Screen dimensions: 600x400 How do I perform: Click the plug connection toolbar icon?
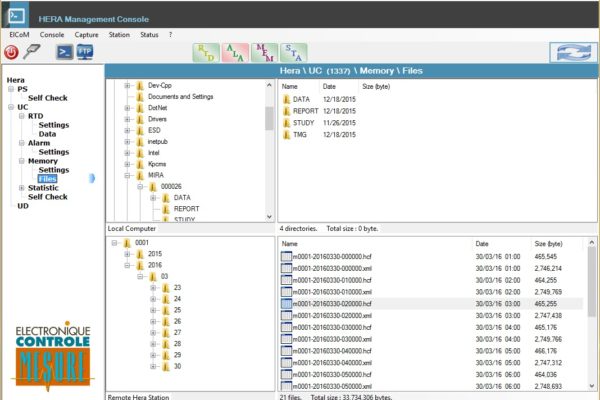[x=31, y=52]
